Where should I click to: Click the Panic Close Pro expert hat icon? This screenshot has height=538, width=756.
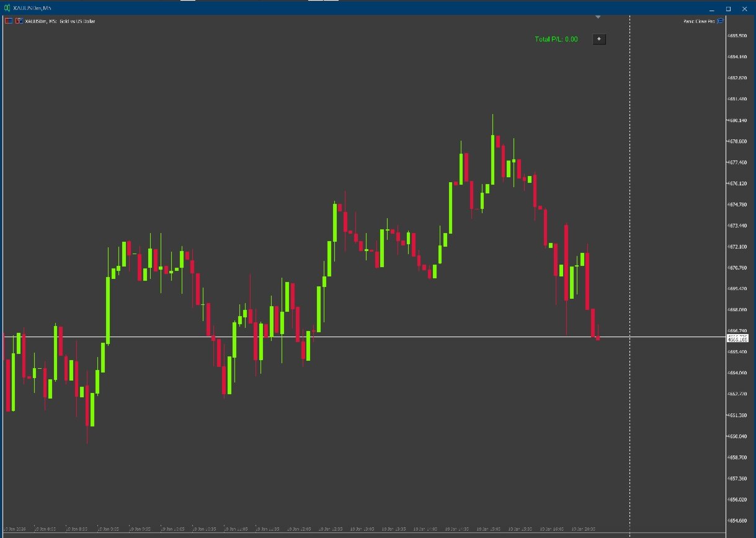pyautogui.click(x=721, y=21)
